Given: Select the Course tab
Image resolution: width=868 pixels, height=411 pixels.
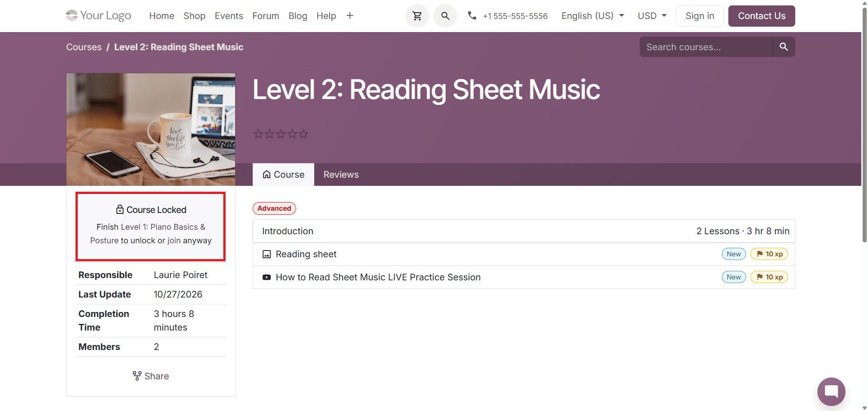Looking at the screenshot, I should click(283, 175).
